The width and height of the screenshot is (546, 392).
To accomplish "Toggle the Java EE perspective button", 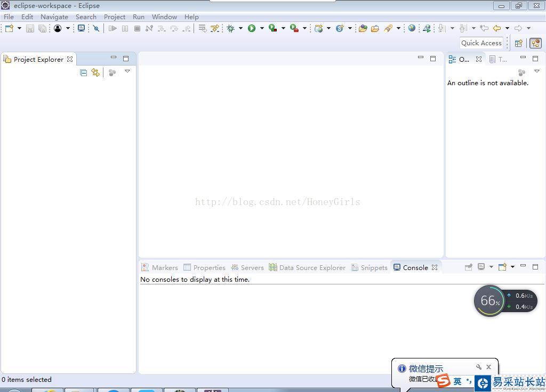I will [535, 43].
